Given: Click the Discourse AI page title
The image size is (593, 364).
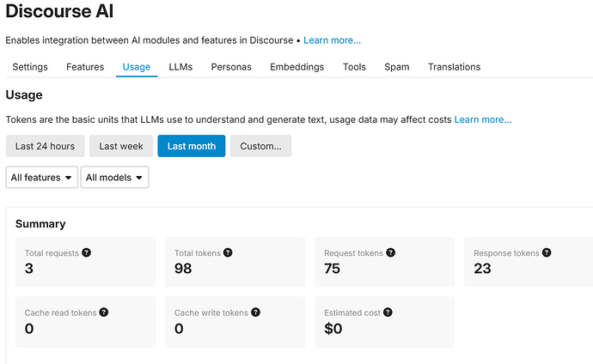Looking at the screenshot, I should pos(59,11).
